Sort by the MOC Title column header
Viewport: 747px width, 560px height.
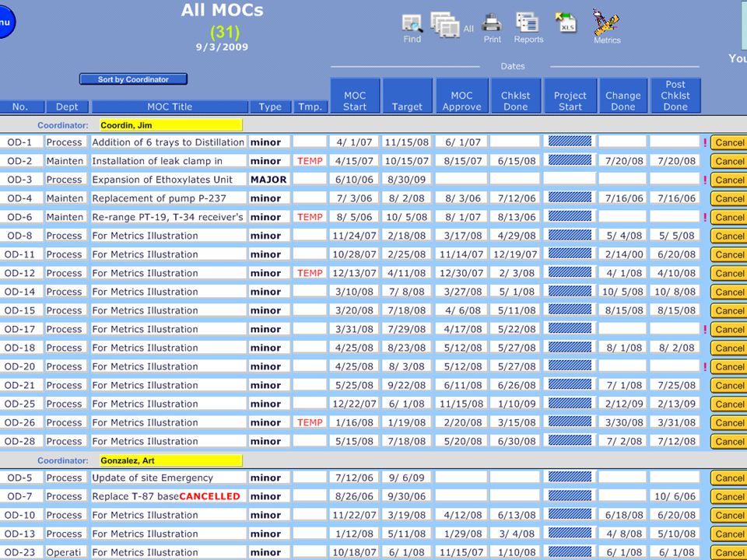point(170,107)
